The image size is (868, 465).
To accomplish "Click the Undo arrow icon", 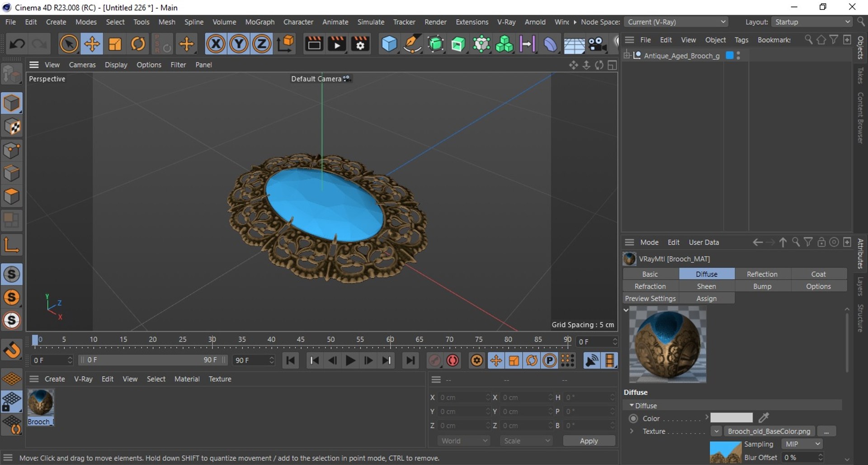I will (17, 44).
